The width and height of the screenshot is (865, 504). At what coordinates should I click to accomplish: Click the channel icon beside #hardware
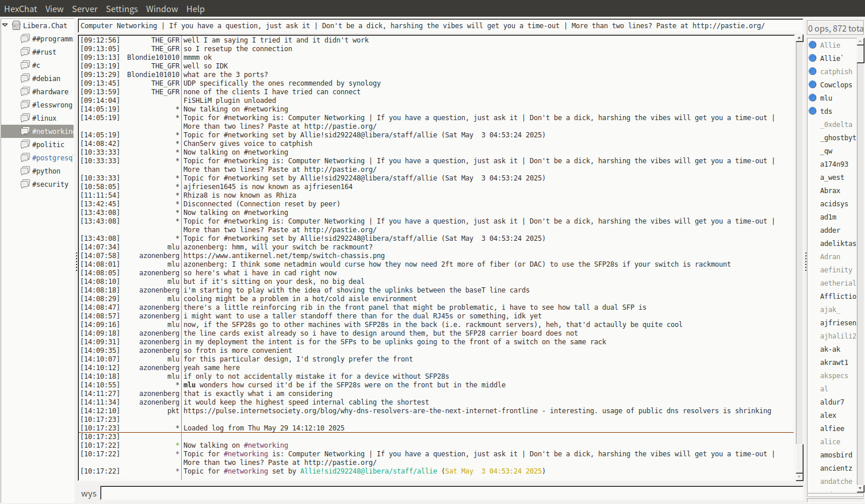(25, 91)
